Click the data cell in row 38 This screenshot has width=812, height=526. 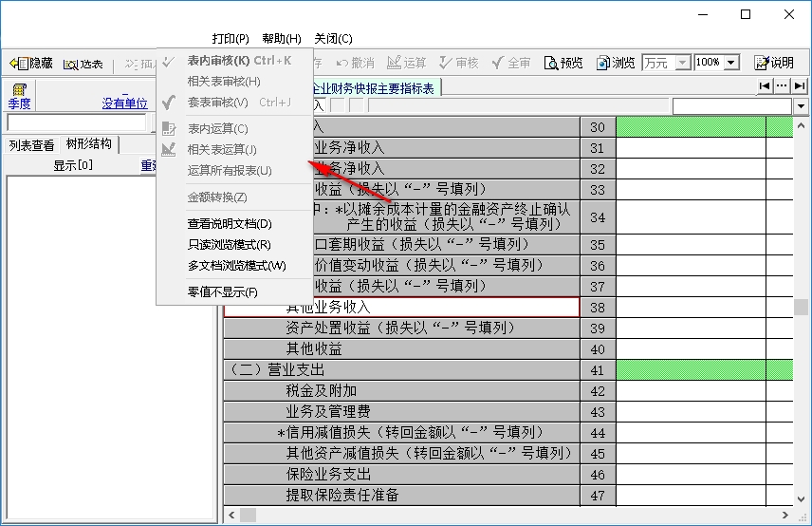point(691,308)
